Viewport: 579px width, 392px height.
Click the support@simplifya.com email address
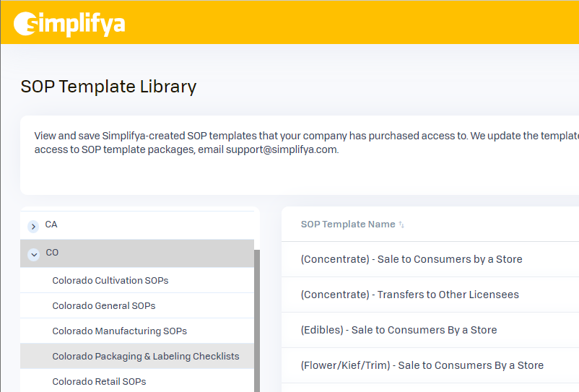pyautogui.click(x=282, y=150)
